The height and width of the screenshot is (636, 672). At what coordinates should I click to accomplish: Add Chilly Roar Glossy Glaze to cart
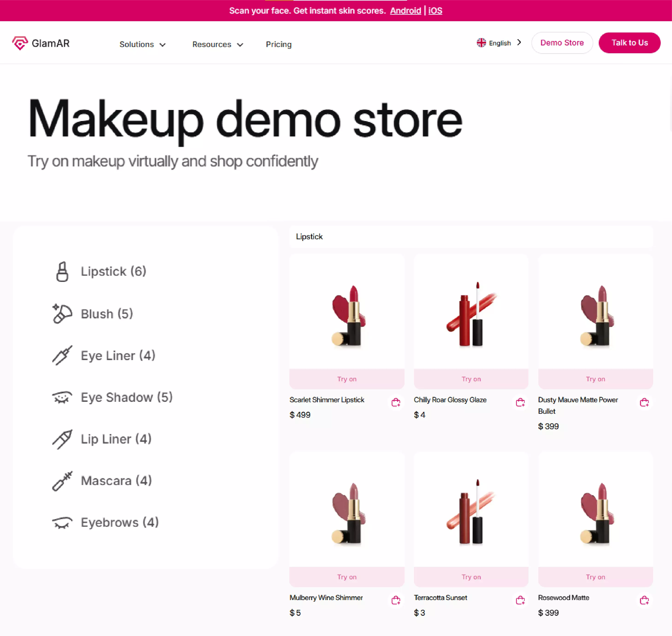pos(520,402)
